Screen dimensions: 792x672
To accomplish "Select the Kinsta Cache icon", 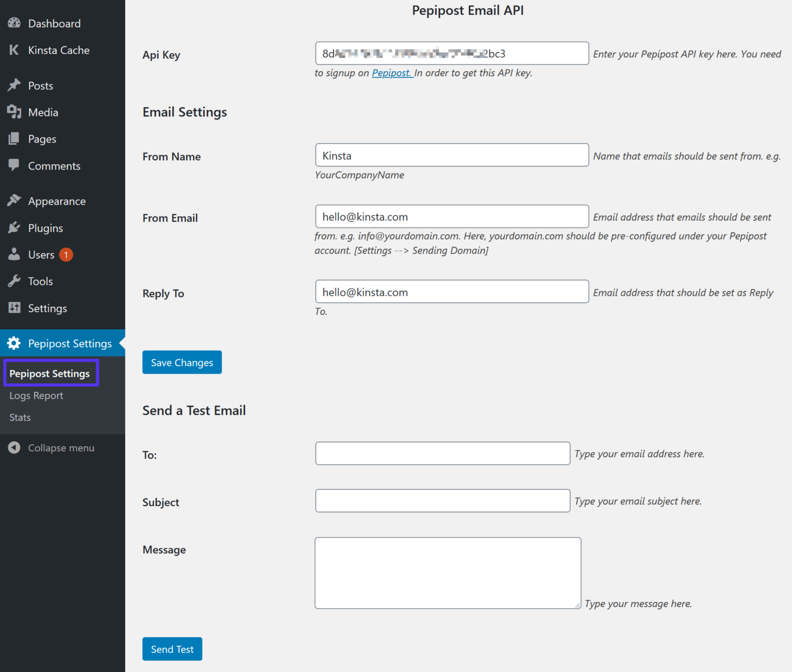I will [x=14, y=50].
